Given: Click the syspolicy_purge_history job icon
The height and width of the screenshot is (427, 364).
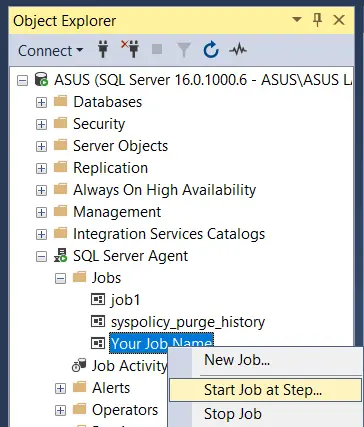Looking at the screenshot, I should [98, 321].
